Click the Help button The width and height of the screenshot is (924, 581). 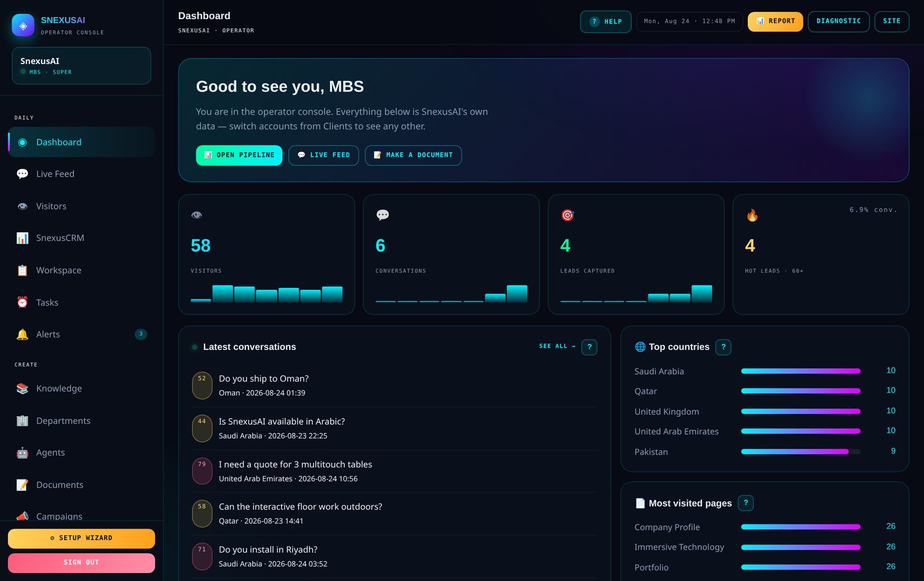[606, 22]
